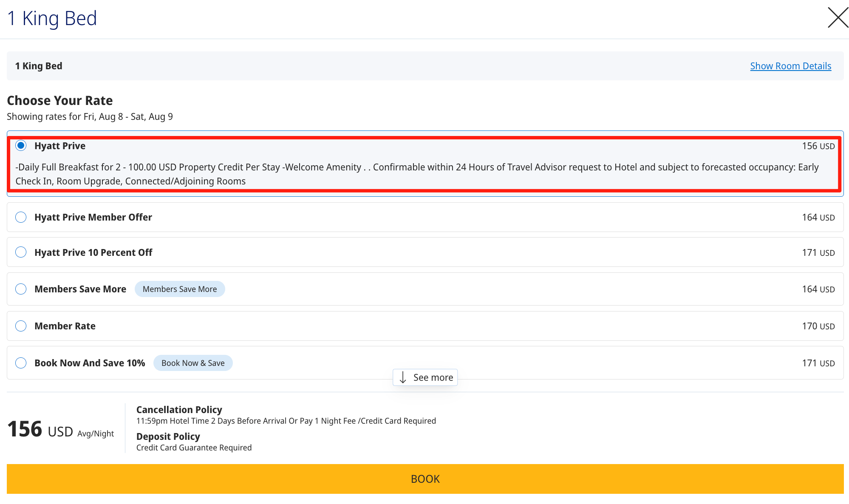Viewport: 849px width, 504px height.
Task: Click the yellow BOOK button
Action: [425, 479]
